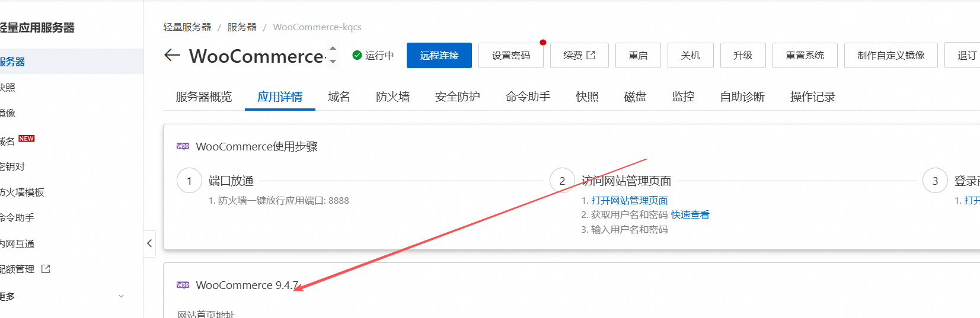
Task: Click step 2 circle for 访问网站管理页面
Action: click(562, 181)
